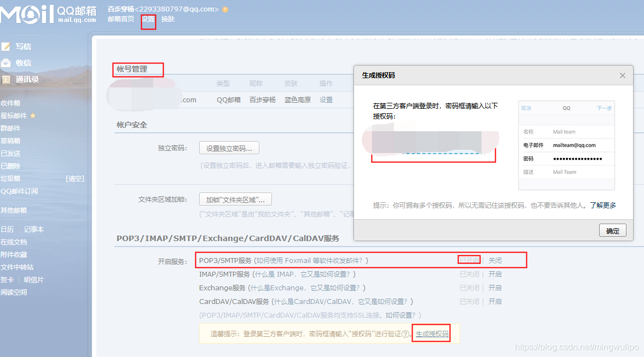
Task: Open QQ邮件订阅
Action: [x=19, y=191]
